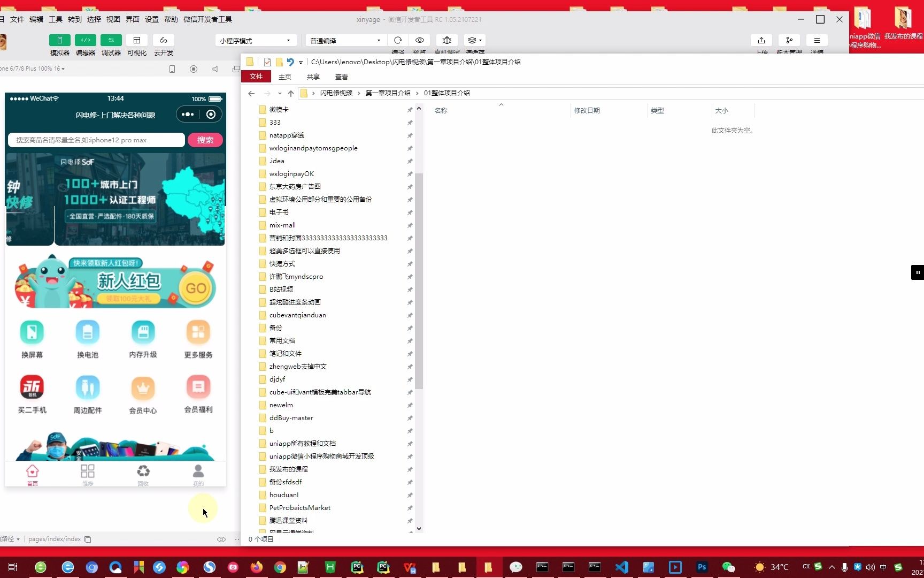Open the 普通编译 compile mode dropdown
924x578 pixels.
tap(345, 41)
